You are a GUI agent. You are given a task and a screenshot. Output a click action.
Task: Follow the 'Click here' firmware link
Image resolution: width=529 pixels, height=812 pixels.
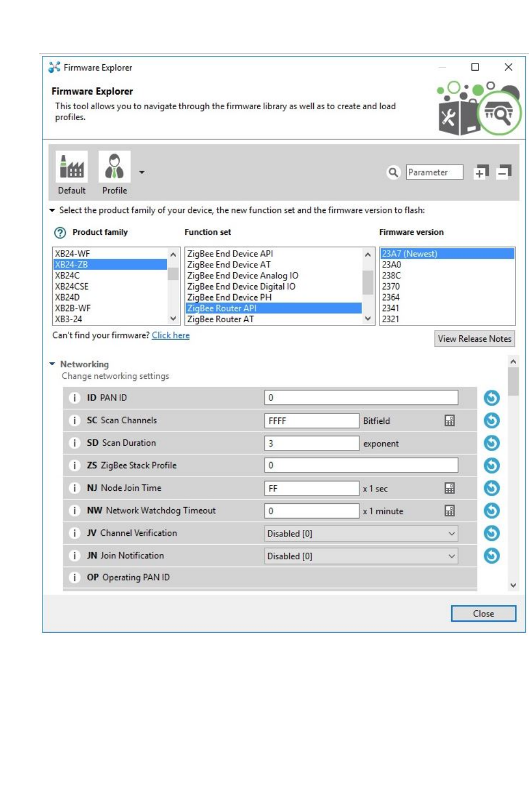(171, 335)
